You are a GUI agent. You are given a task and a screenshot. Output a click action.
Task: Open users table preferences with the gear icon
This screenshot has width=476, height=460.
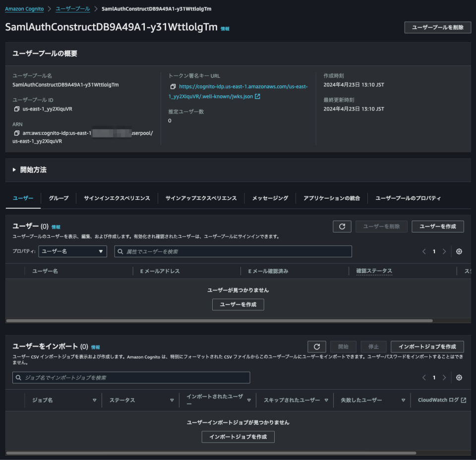point(459,251)
